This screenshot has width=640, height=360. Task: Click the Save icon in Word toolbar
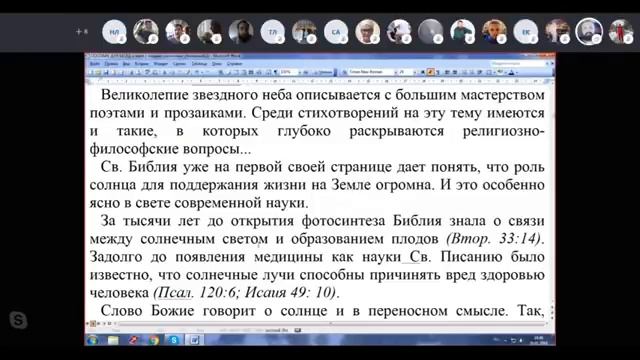106,72
